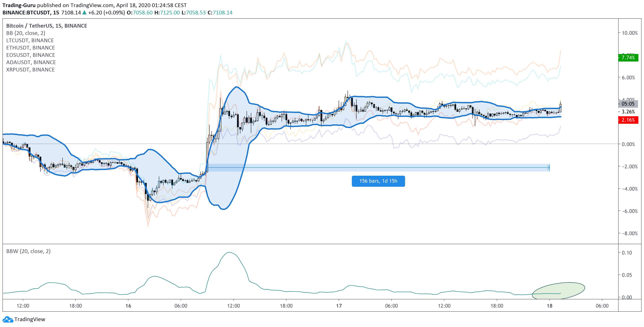Click the red 2.16% price tag
The height and width of the screenshot is (327, 644).
[628, 120]
